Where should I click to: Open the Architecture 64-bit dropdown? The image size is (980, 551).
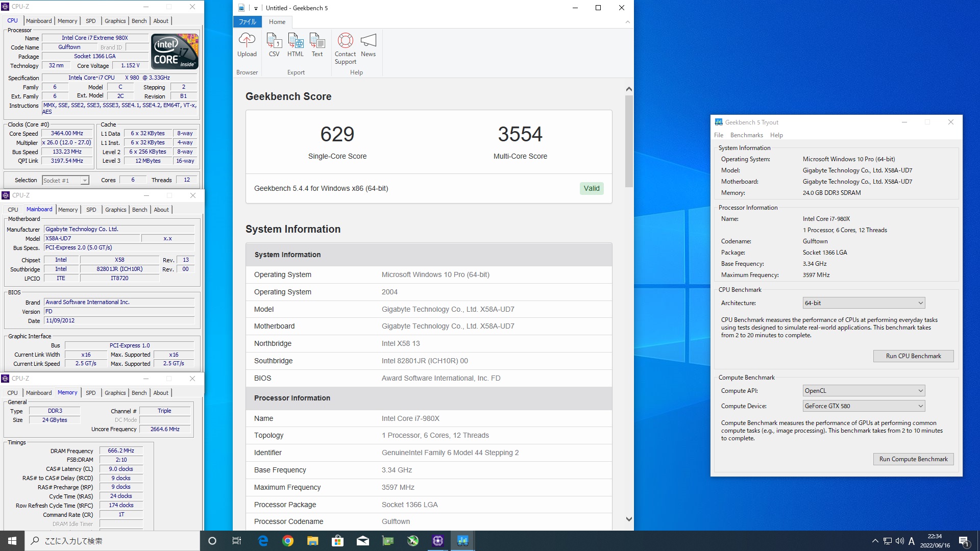864,303
